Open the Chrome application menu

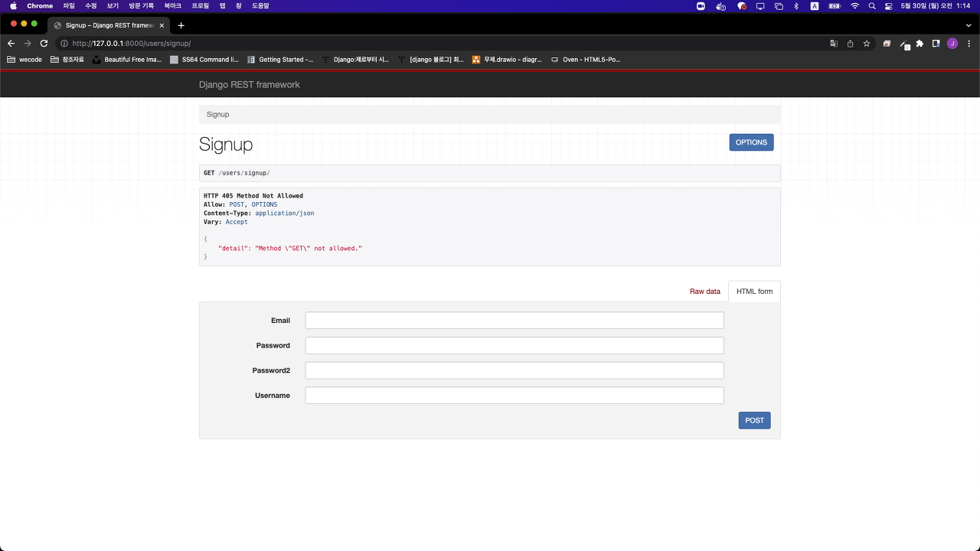pyautogui.click(x=40, y=5)
